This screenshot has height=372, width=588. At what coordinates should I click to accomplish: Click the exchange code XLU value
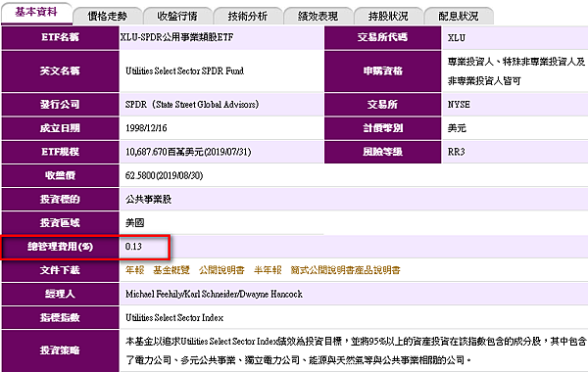coord(457,37)
